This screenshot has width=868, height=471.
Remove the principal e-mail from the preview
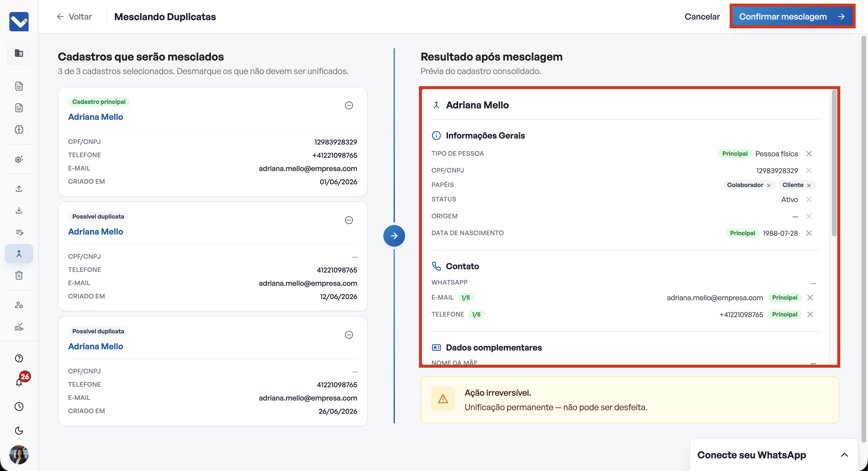click(810, 298)
